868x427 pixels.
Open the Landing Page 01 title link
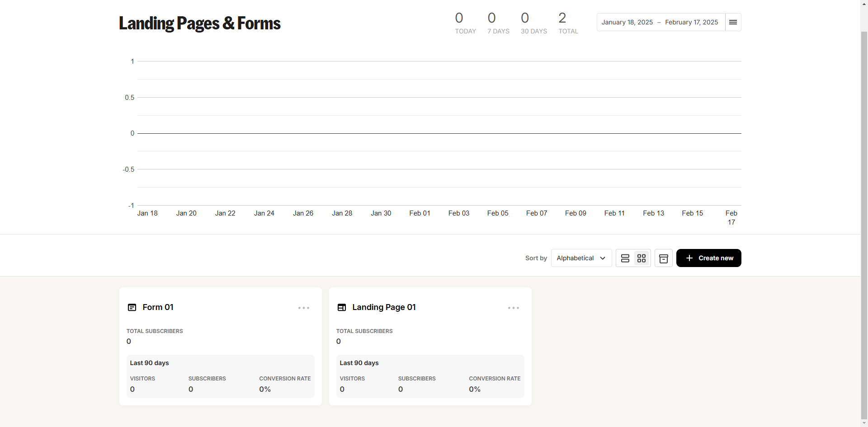click(384, 307)
